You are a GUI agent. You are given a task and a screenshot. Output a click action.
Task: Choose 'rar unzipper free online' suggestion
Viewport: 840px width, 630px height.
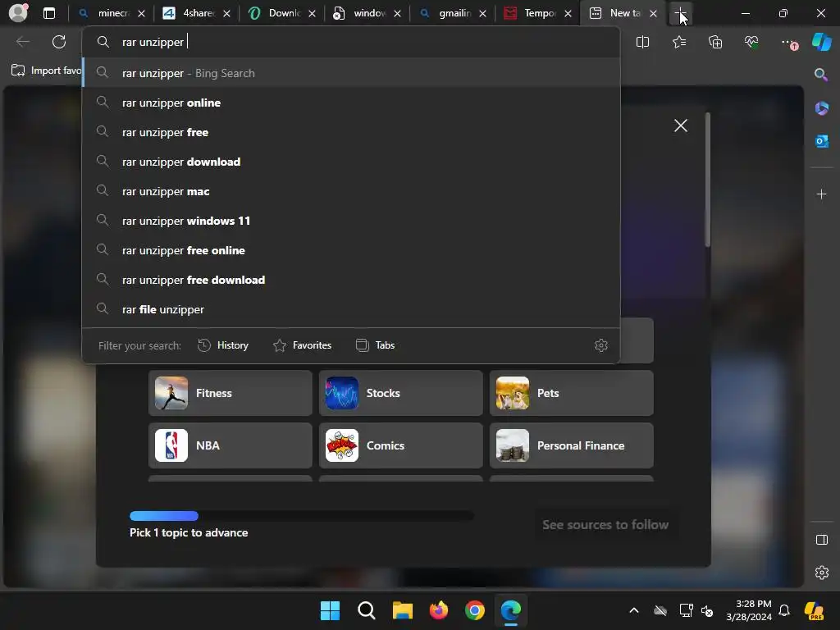tap(351, 249)
